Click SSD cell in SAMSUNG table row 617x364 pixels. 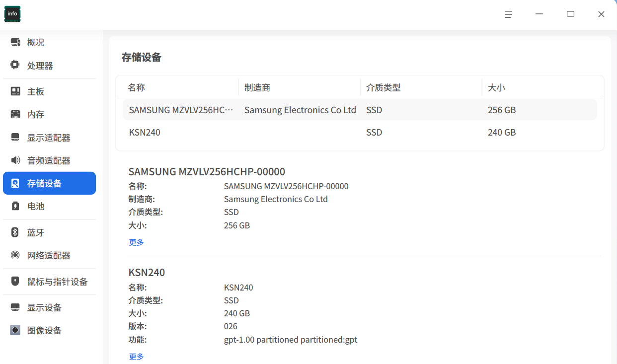[x=374, y=110]
